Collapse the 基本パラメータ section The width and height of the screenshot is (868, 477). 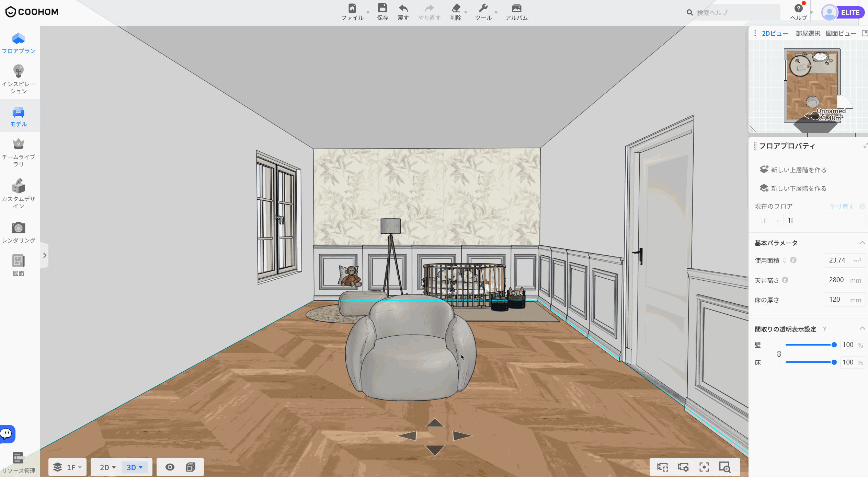pyautogui.click(x=862, y=243)
